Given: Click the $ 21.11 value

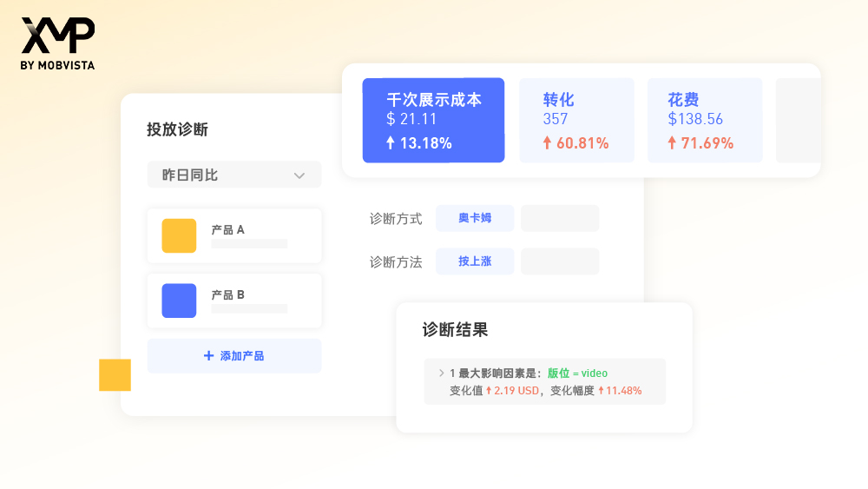Looking at the screenshot, I should coord(411,119).
